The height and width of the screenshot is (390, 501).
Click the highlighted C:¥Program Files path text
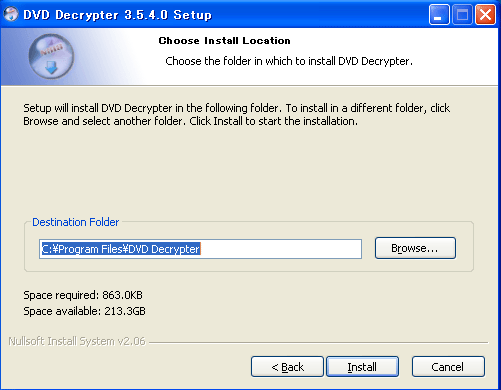(121, 249)
